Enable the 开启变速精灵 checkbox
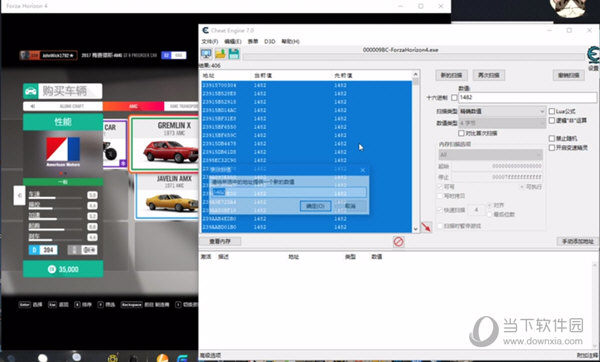This screenshot has width=600, height=362. coord(552,148)
